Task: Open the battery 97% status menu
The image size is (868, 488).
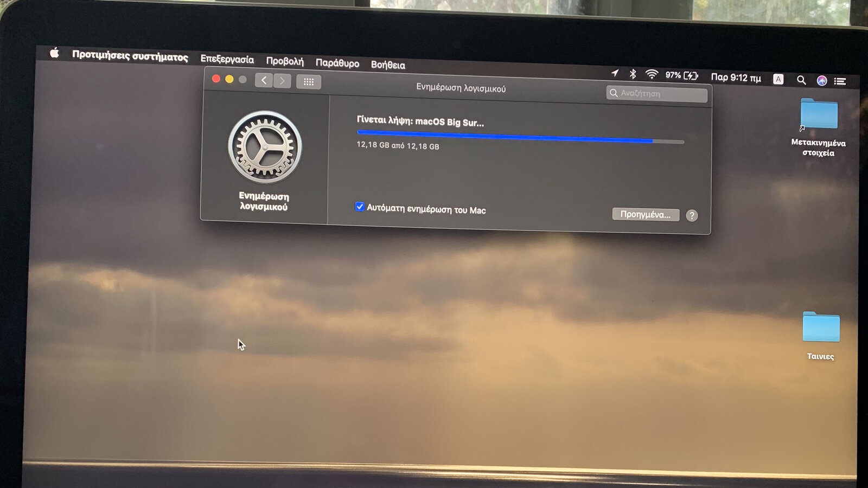Action: coord(681,75)
